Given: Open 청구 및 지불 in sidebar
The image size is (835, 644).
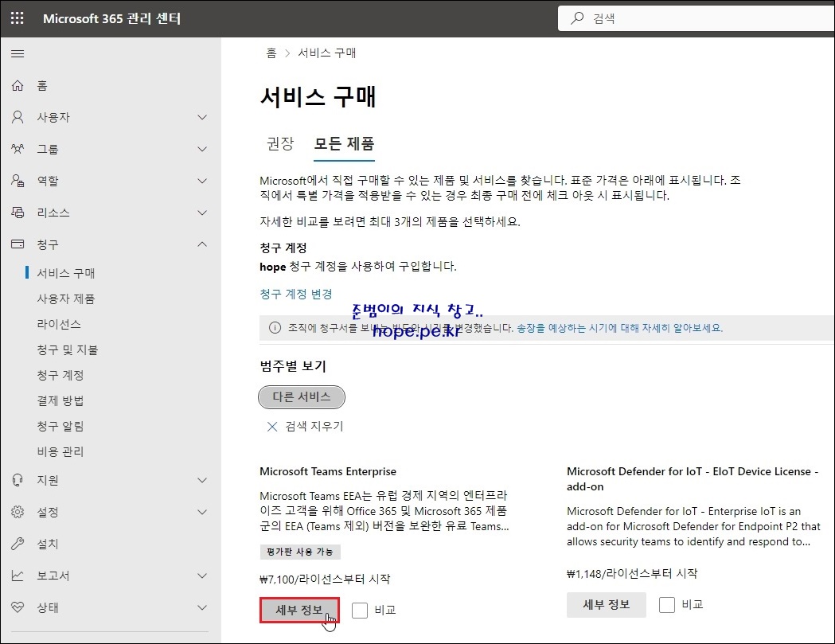Looking at the screenshot, I should [68, 350].
